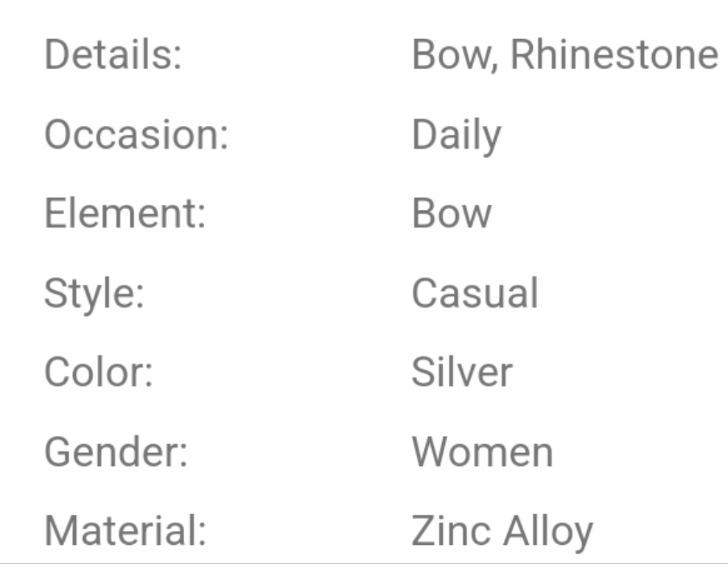This screenshot has height=564, width=728.
Task: Select the Daily occasion value
Action: pyautogui.click(x=456, y=137)
